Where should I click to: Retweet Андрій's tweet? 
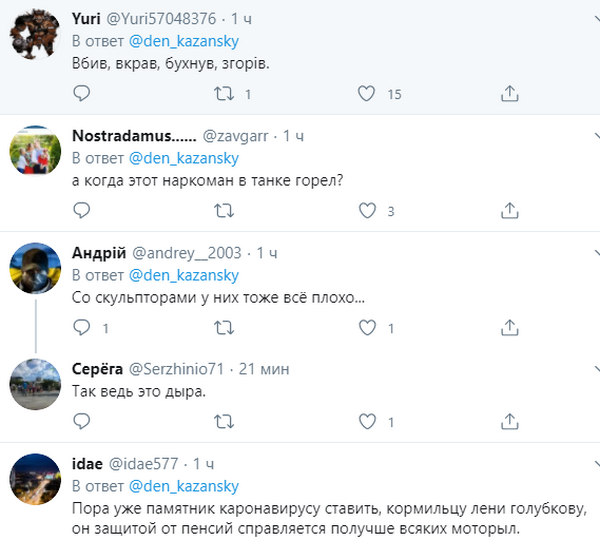coord(226,328)
